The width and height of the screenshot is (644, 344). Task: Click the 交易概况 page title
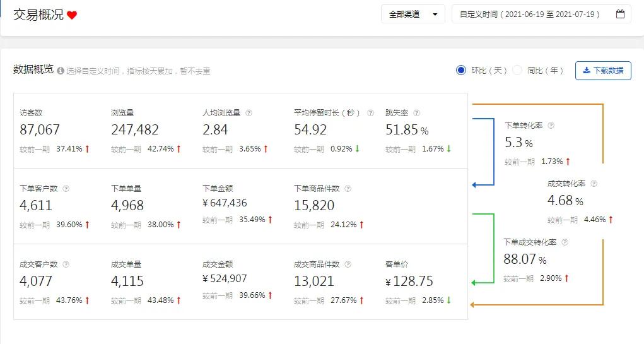(x=38, y=15)
